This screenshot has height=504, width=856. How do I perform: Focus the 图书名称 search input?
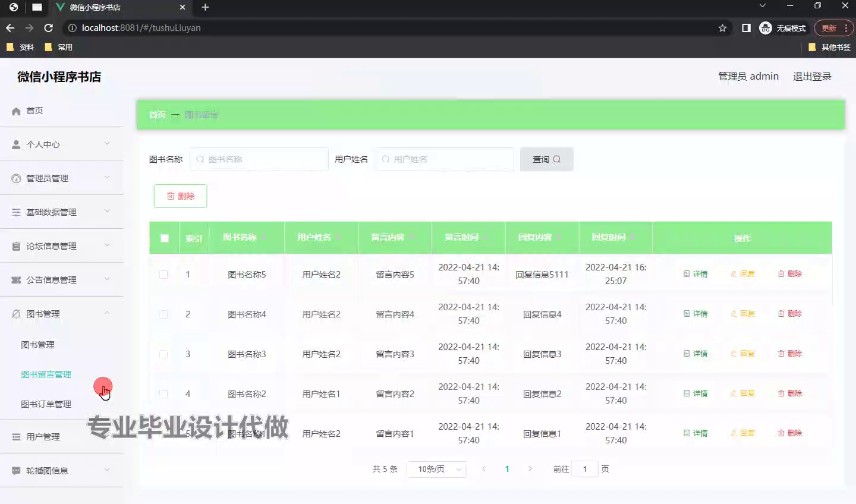pyautogui.click(x=259, y=159)
